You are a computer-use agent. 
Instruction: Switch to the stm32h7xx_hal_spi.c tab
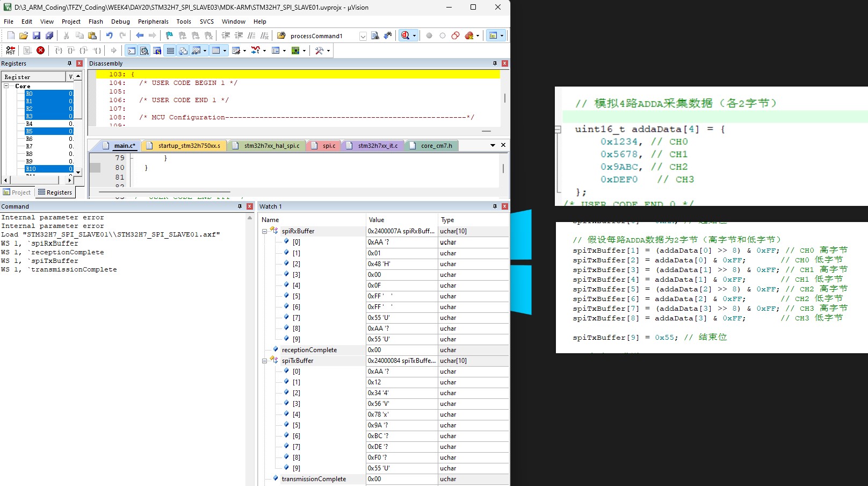click(x=266, y=146)
